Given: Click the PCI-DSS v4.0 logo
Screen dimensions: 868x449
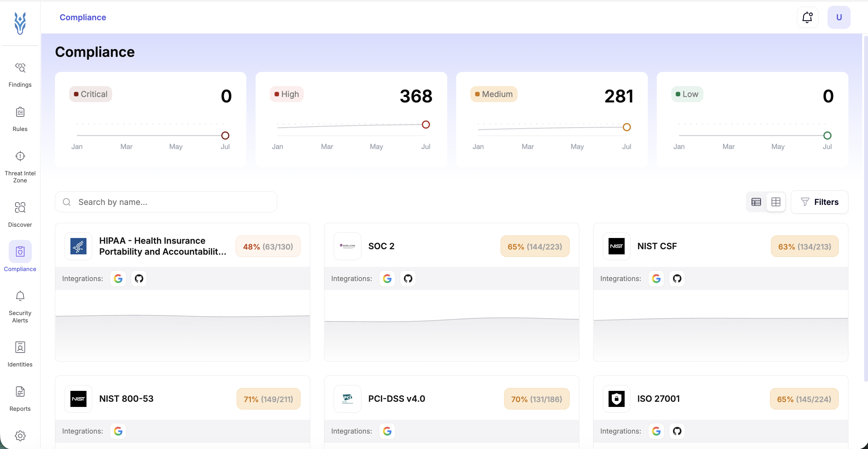Looking at the screenshot, I should coord(347,399).
